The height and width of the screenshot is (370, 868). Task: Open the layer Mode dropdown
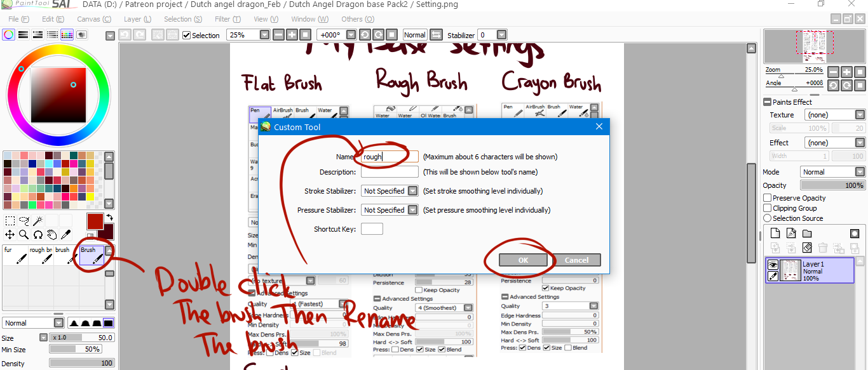(x=860, y=172)
